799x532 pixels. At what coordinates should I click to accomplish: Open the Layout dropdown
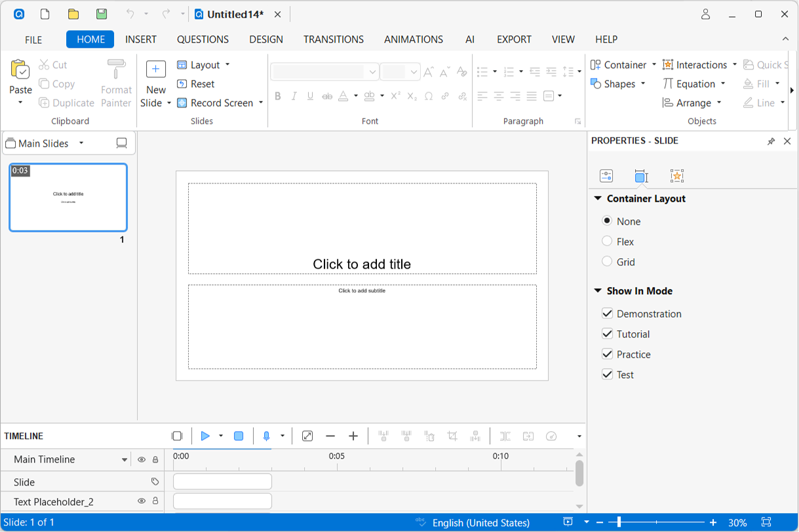pos(204,65)
